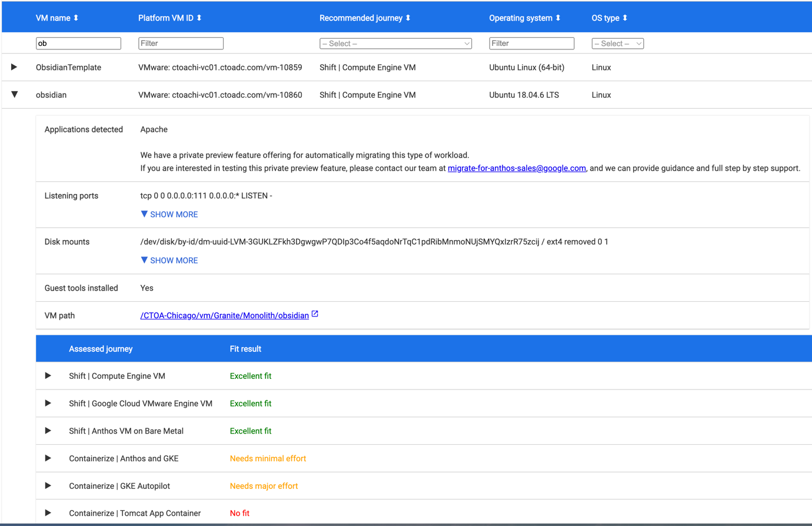Screen dimensions: 812x526
Task: Click the Needs major effort result
Action: 264,486
